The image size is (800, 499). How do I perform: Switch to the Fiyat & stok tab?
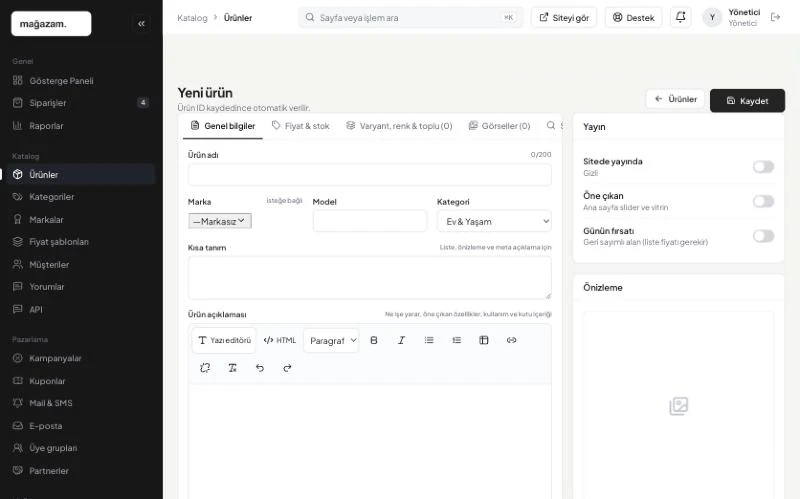(301, 126)
